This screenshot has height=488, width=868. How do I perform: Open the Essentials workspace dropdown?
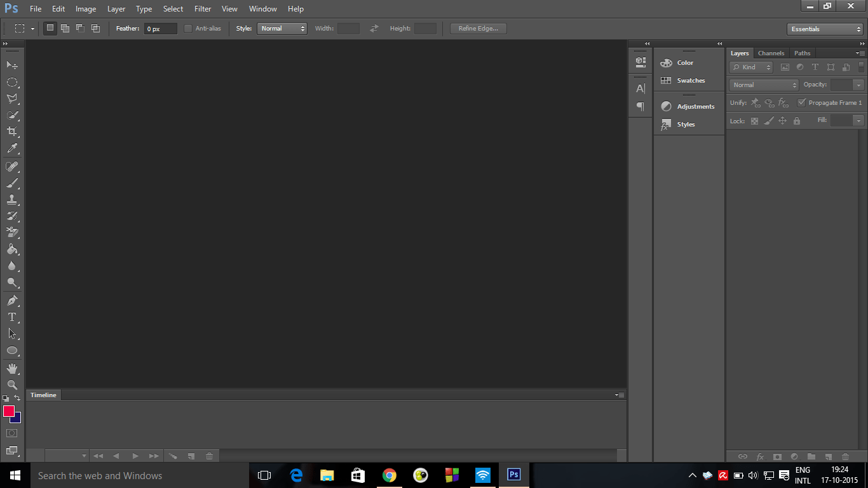point(825,29)
